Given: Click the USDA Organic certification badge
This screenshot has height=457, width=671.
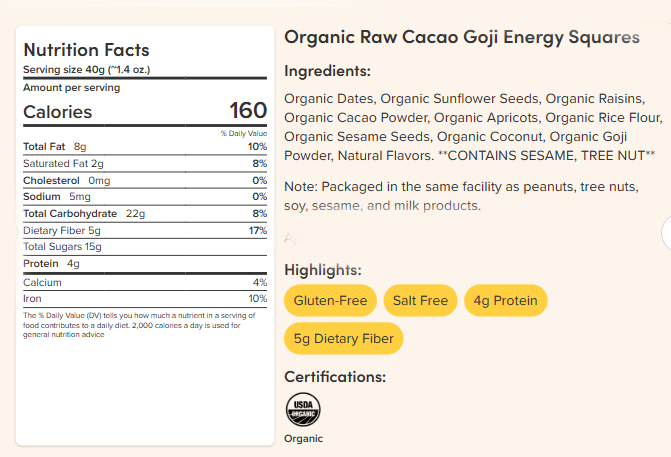Looking at the screenshot, I should point(303,409).
